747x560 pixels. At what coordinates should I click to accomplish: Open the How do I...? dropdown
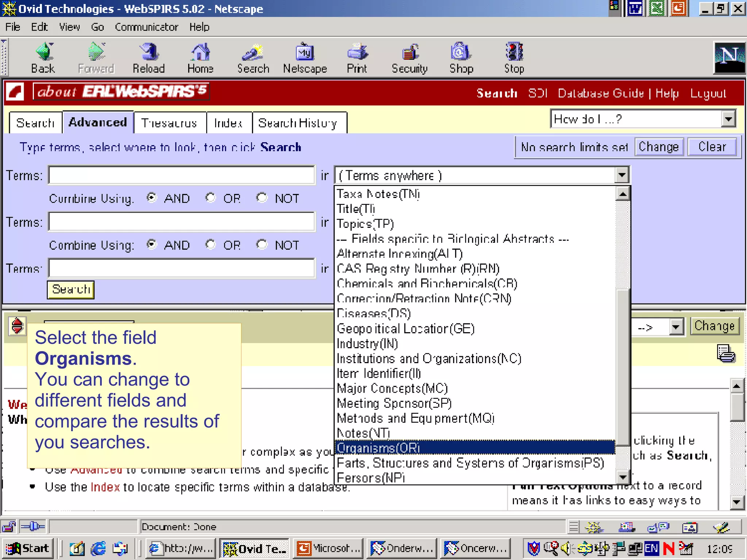point(728,119)
